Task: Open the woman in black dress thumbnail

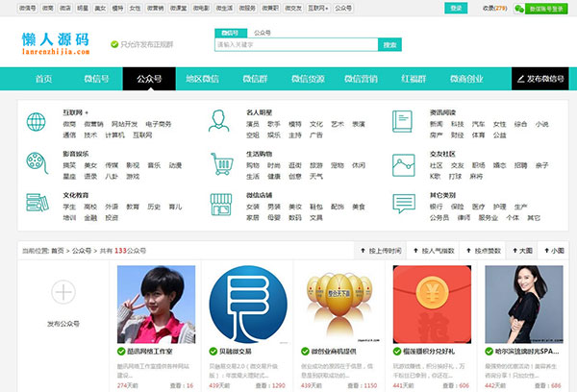Action: (x=524, y=305)
